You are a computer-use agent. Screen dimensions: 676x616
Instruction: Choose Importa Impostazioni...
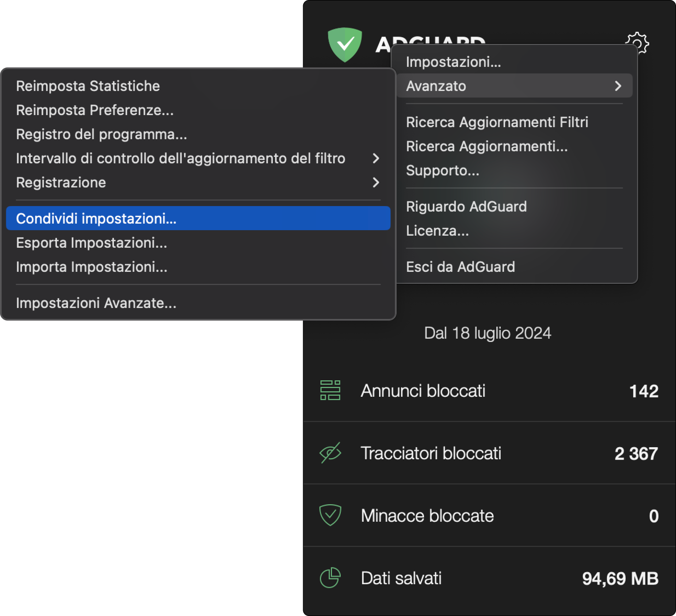198,267
